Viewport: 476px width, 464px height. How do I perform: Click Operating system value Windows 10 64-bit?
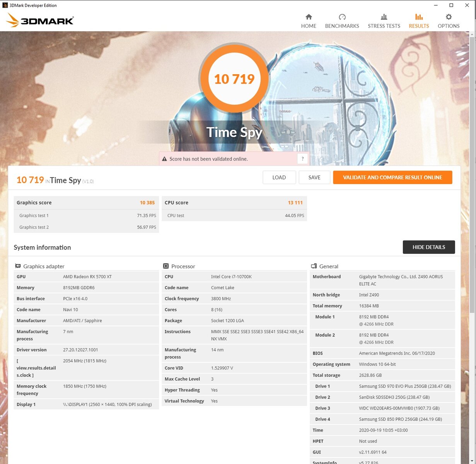(x=377, y=364)
